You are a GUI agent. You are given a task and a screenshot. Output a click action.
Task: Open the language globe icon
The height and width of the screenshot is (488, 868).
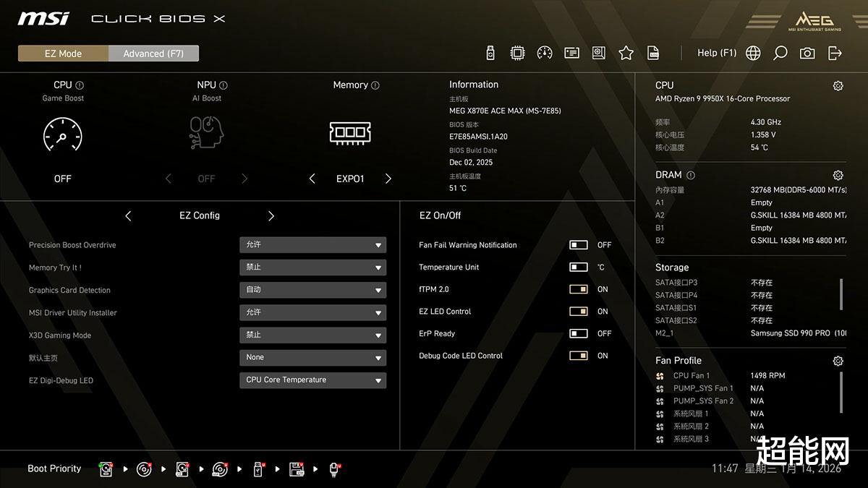coord(753,53)
